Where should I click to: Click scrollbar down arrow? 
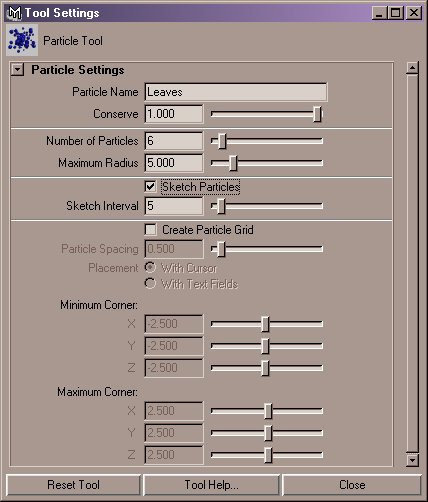click(412, 460)
